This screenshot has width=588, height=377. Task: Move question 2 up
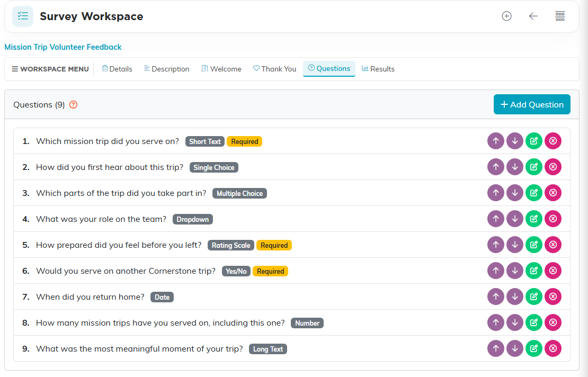(496, 167)
